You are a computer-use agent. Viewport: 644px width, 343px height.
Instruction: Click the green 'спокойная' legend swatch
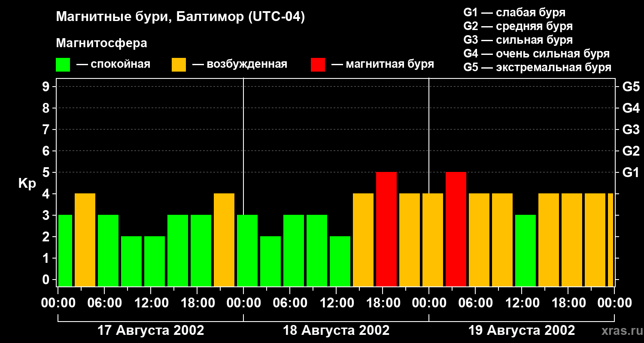(x=63, y=64)
